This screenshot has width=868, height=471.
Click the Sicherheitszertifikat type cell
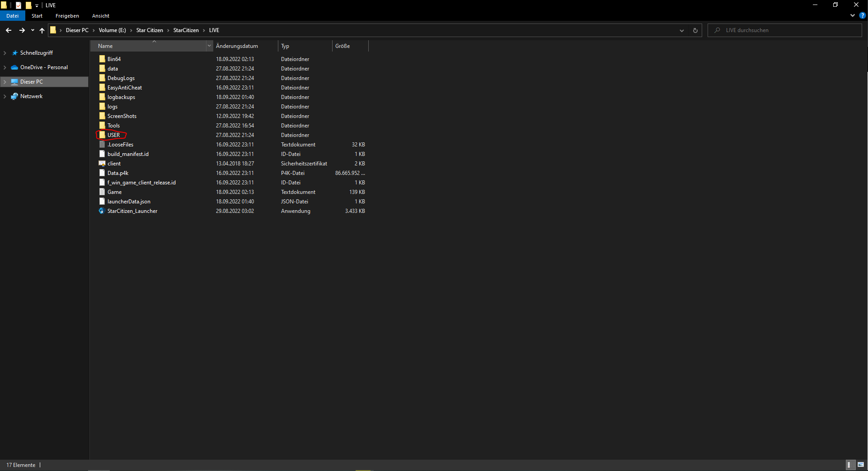click(x=304, y=164)
